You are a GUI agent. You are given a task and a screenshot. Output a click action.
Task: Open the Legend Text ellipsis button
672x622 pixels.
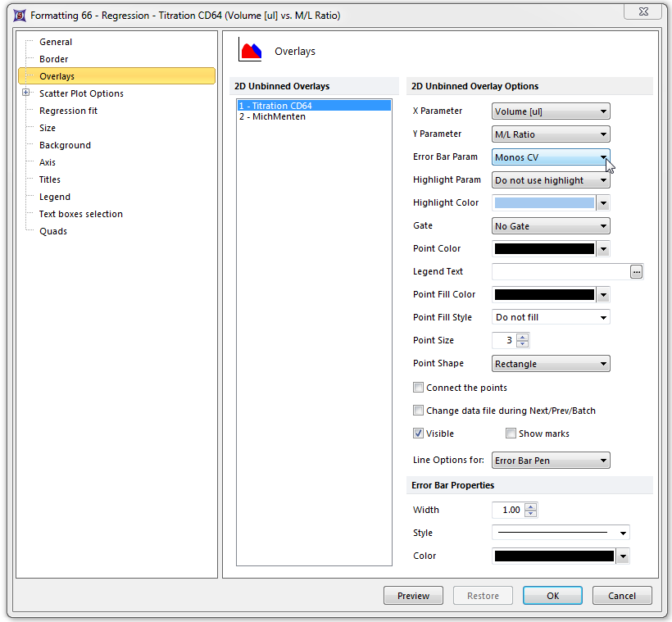point(637,272)
